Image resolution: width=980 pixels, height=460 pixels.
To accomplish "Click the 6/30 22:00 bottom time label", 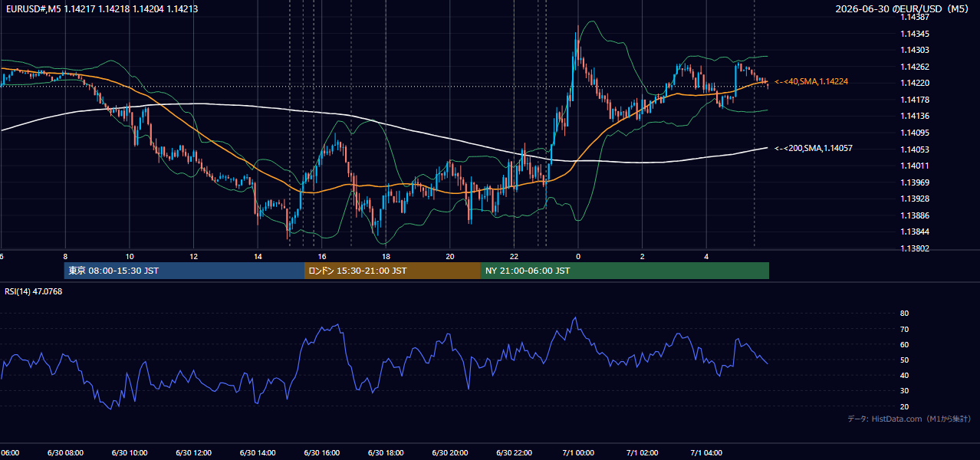I will [514, 453].
